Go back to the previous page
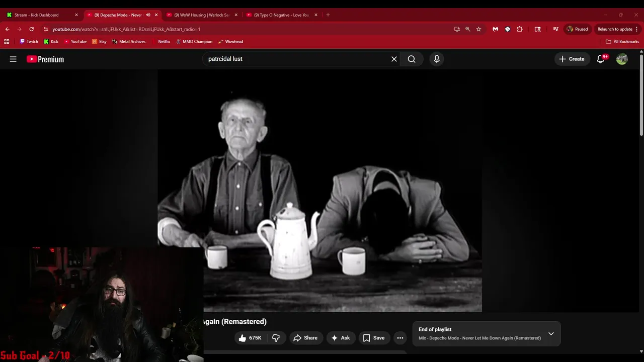This screenshot has width=644, height=362. tap(8, 29)
